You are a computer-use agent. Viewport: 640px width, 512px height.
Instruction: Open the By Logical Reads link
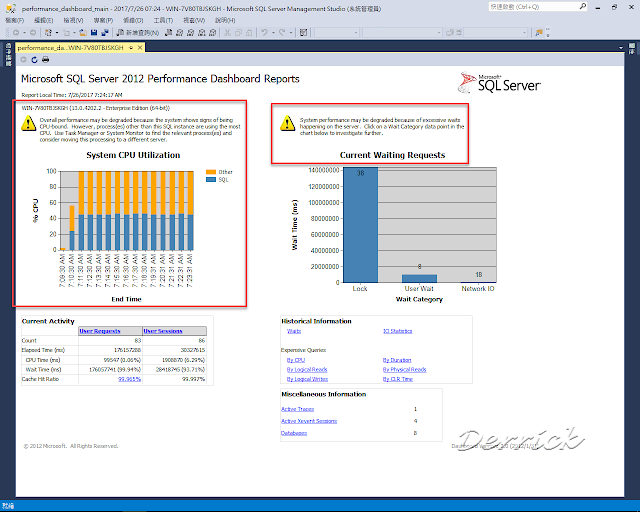point(307,370)
